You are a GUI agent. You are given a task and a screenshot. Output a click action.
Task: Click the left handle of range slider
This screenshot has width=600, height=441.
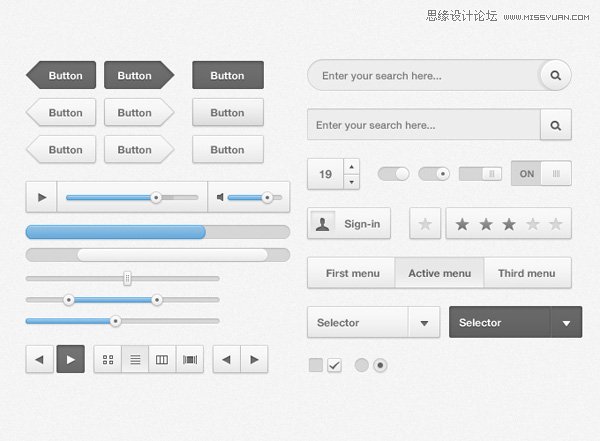pyautogui.click(x=68, y=299)
